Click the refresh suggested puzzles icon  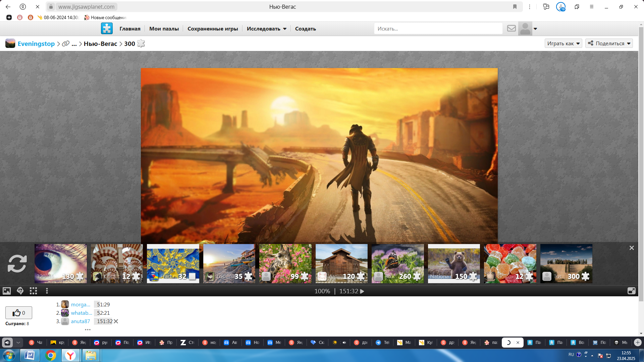click(x=17, y=264)
